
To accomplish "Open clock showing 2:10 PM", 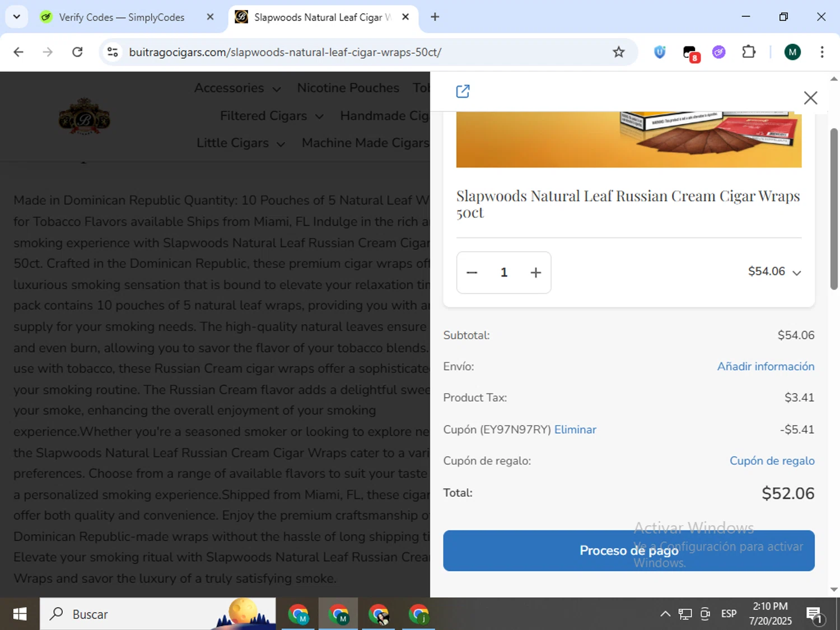I will coord(771,614).
